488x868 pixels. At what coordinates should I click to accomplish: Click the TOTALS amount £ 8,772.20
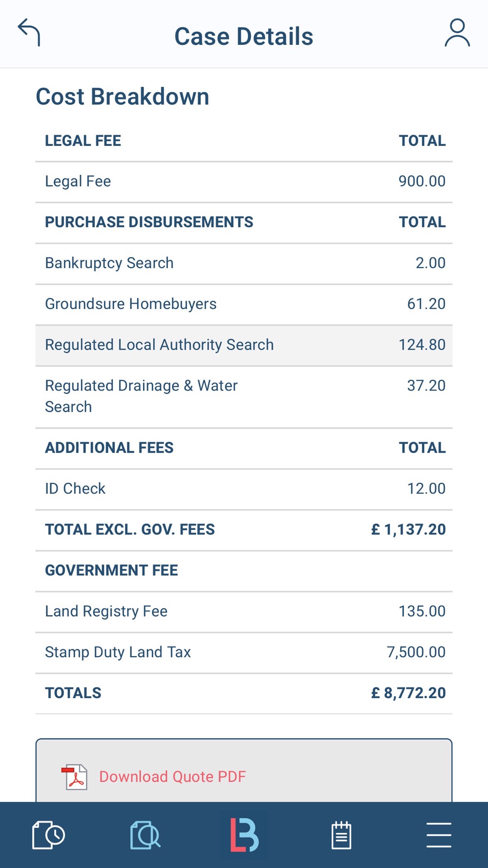pos(408,693)
